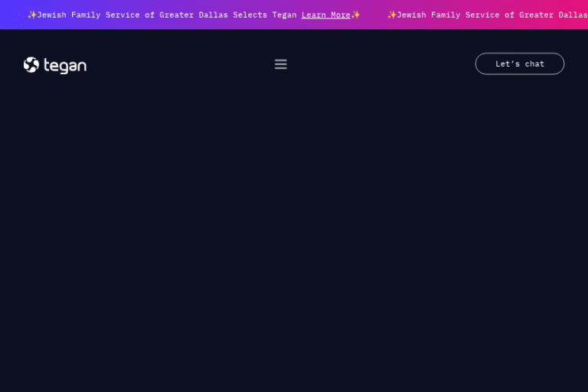
Task: Open the hamburger navigation menu
Action: pyautogui.click(x=281, y=64)
